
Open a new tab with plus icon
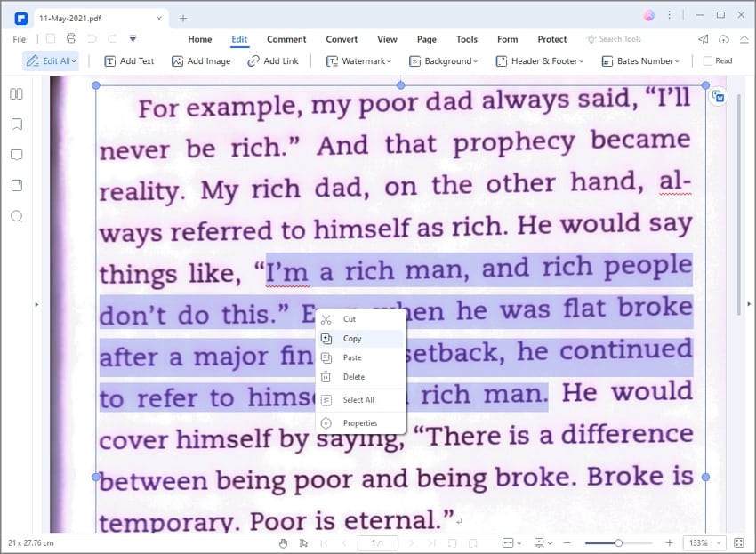click(x=183, y=19)
